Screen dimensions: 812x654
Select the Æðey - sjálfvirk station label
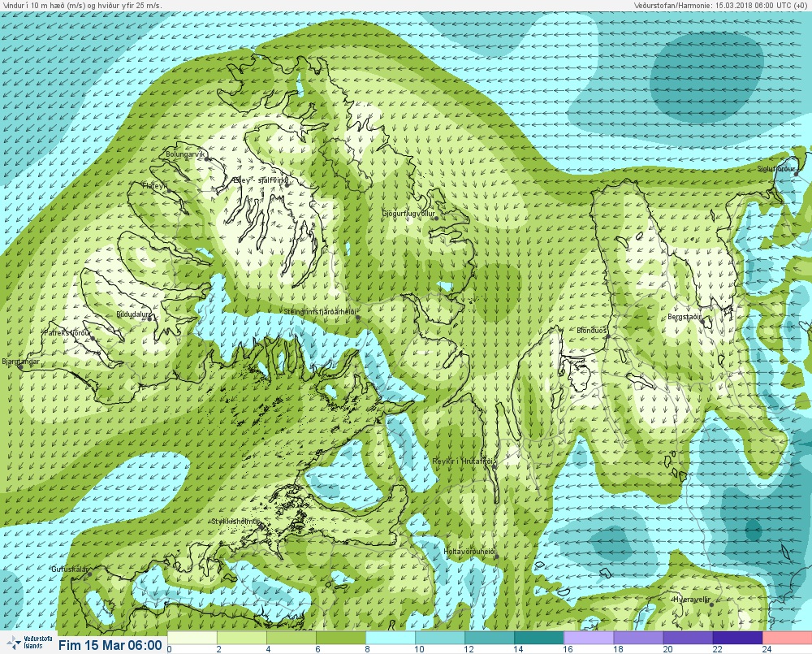(260, 180)
